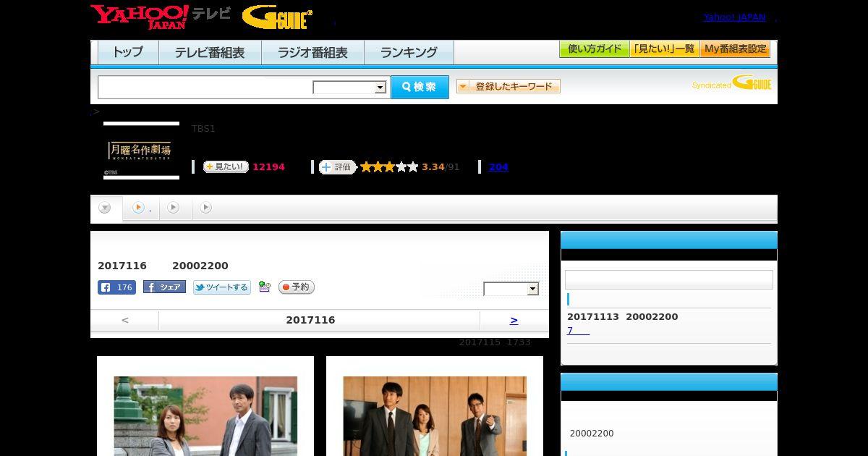Click the sidebar text input box

669,280
